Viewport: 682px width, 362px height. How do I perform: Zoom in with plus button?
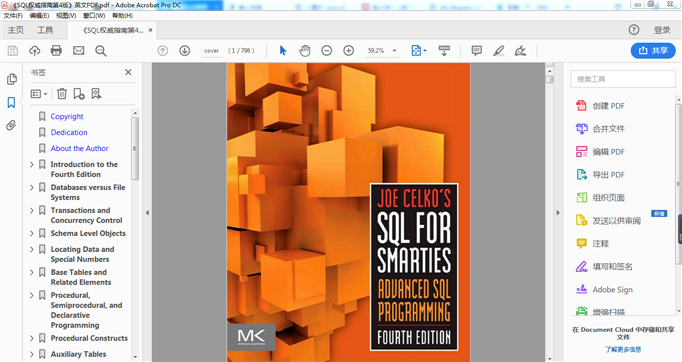(x=349, y=51)
